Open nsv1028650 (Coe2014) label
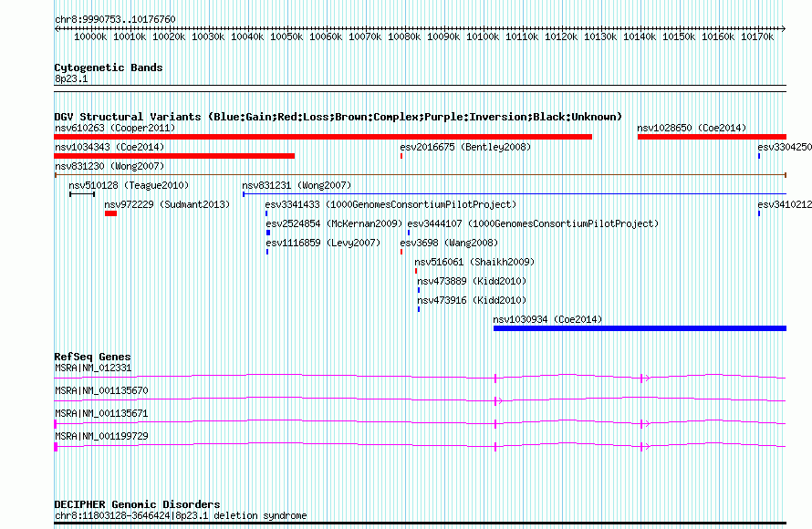The width and height of the screenshot is (812, 529). click(x=692, y=128)
